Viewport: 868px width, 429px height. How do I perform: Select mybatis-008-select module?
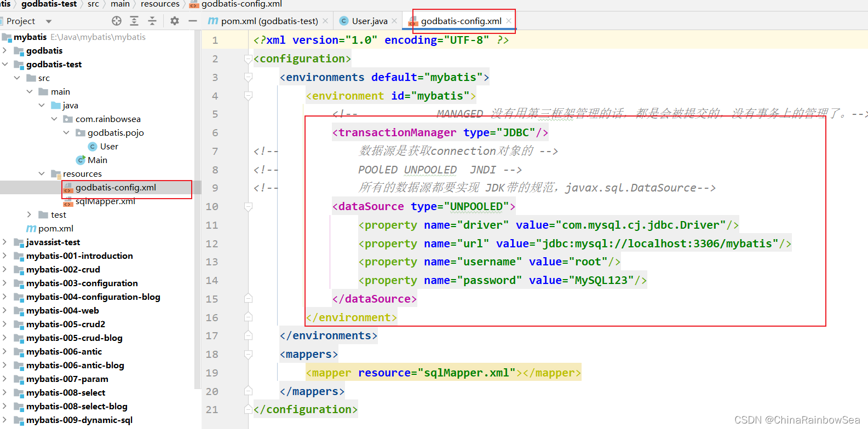tap(66, 392)
